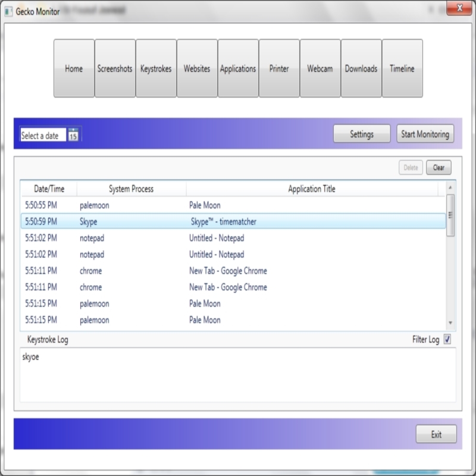This screenshot has height=476, width=476.
Task: Click the list scrollbar down arrow
Action: click(x=450, y=323)
